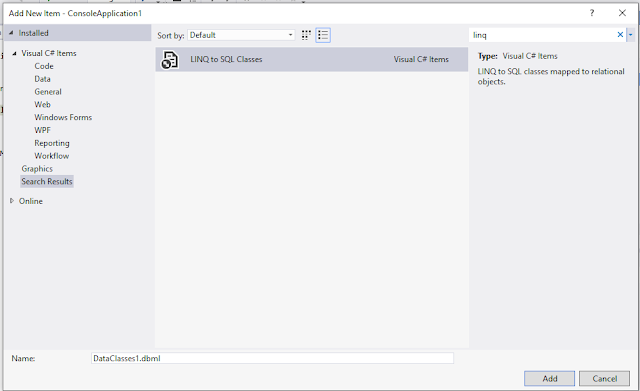The image size is (640, 391).
Task: Click the Online label
Action: [31, 201]
